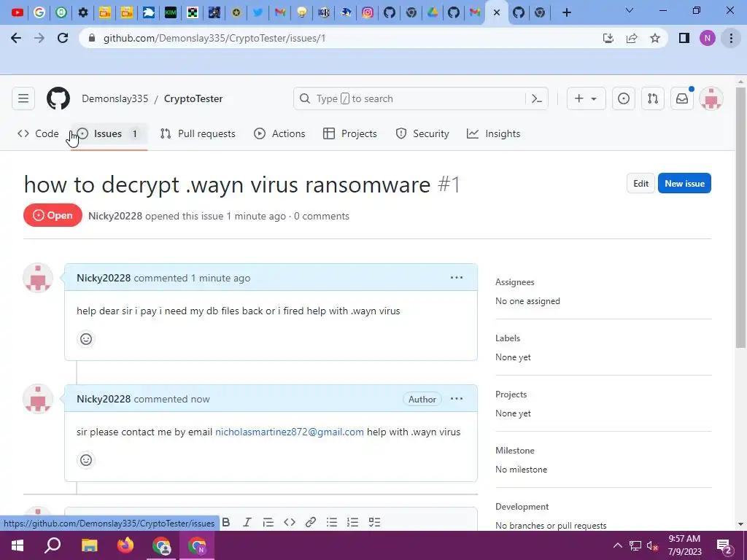
Task: Switch to the Code tab
Action: point(38,134)
